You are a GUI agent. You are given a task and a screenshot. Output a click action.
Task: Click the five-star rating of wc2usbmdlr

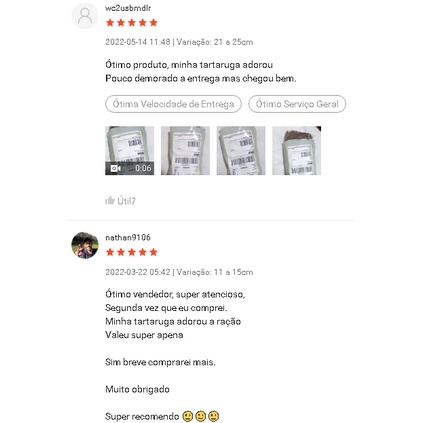click(x=131, y=23)
